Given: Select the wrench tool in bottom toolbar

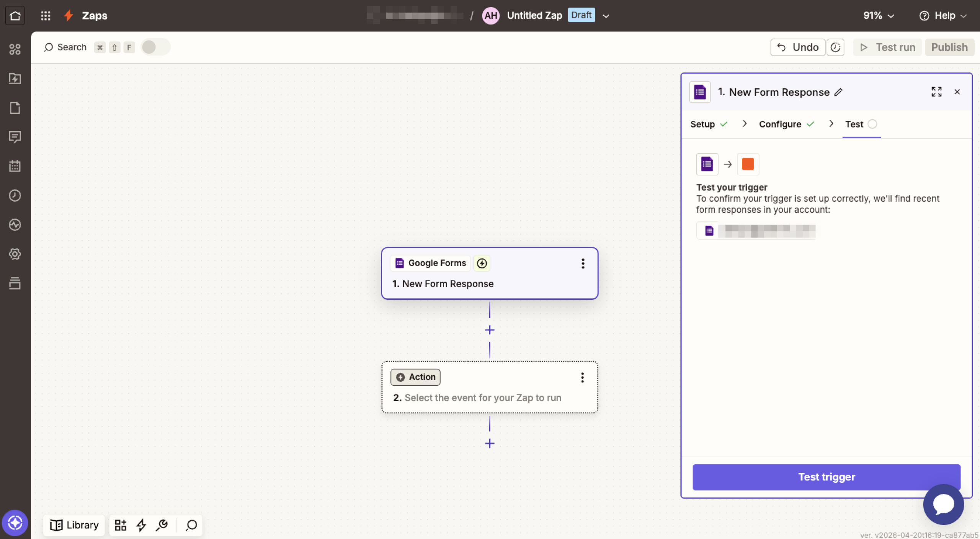Looking at the screenshot, I should tap(162, 525).
